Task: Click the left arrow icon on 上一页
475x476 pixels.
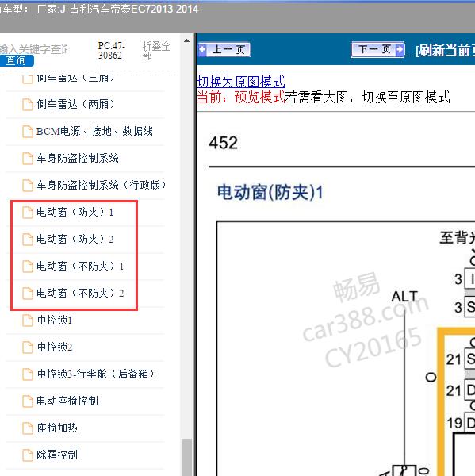Action: [202, 49]
